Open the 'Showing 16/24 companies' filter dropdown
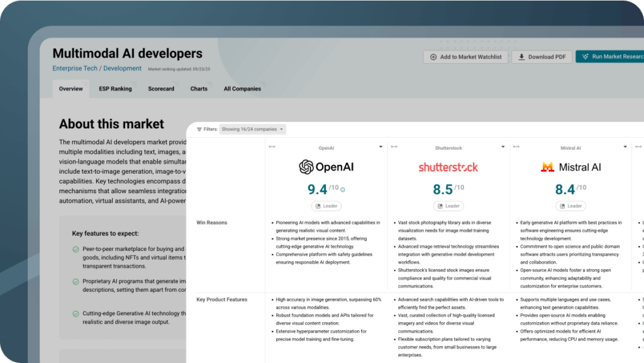 point(253,129)
